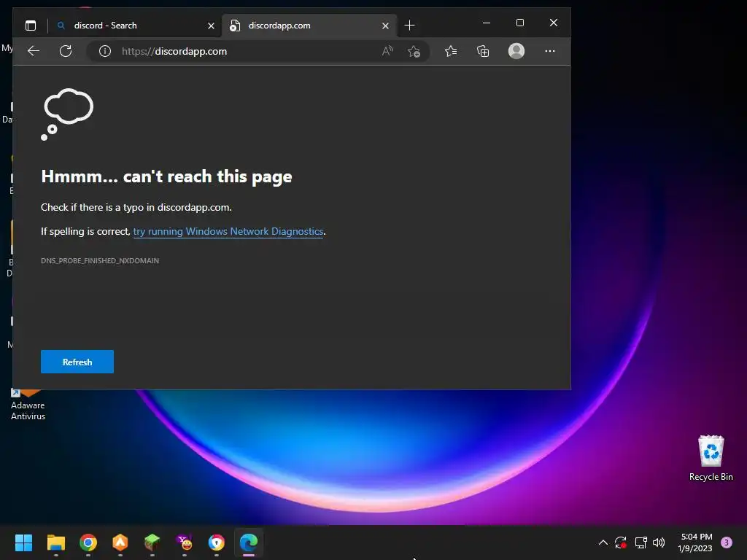The height and width of the screenshot is (560, 747).
Task: Close the Edge browser window
Action: [x=553, y=23]
